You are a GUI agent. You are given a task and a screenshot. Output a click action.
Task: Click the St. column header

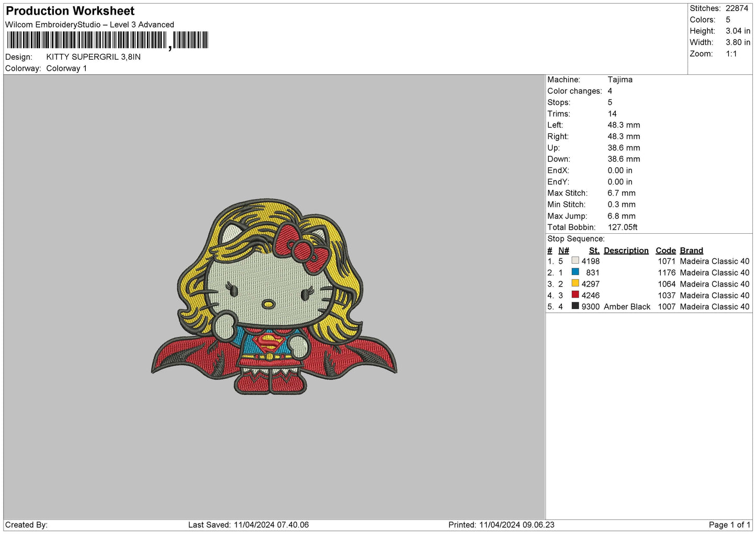click(594, 251)
